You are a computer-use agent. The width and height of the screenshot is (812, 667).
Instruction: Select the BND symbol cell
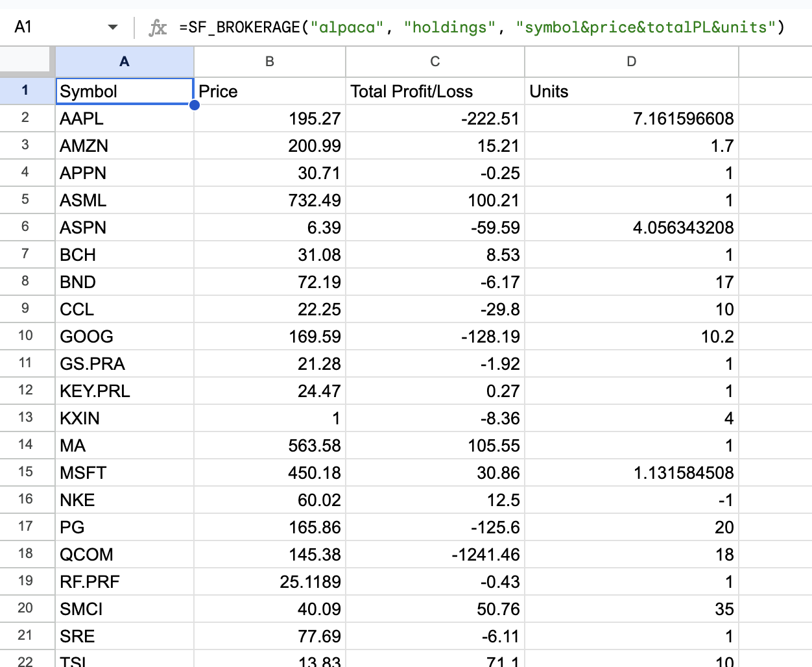pyautogui.click(x=125, y=282)
